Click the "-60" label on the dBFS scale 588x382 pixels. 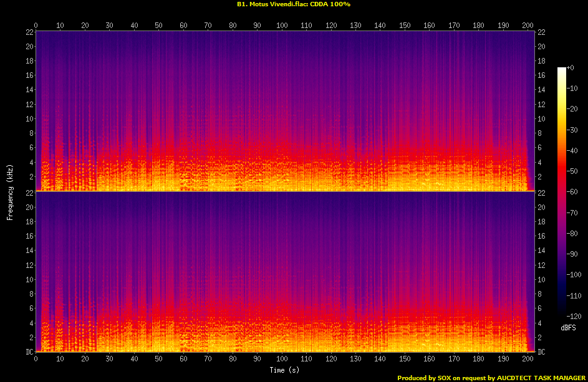click(x=571, y=193)
